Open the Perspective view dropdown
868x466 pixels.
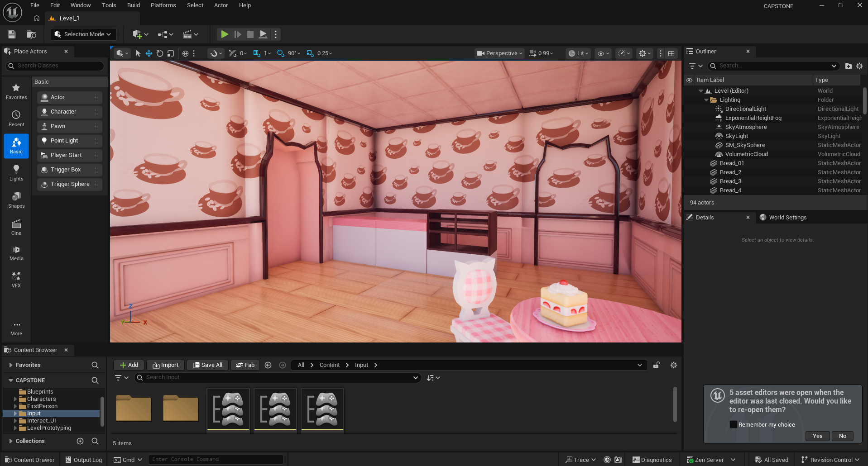tap(499, 53)
